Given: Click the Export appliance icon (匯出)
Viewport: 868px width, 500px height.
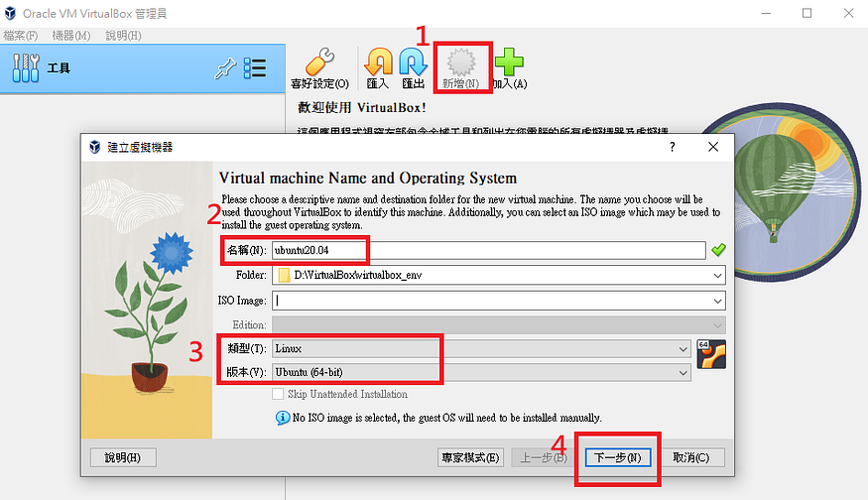Looking at the screenshot, I should (413, 62).
